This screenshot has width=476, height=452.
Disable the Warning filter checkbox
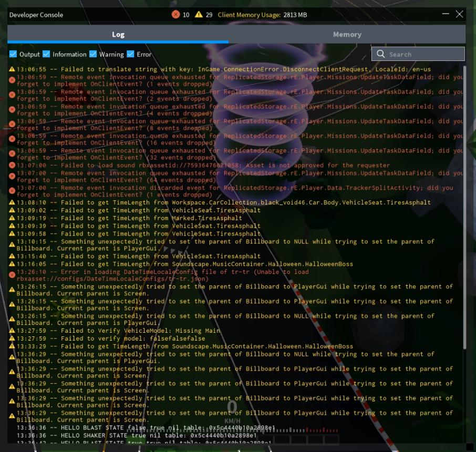click(x=93, y=54)
